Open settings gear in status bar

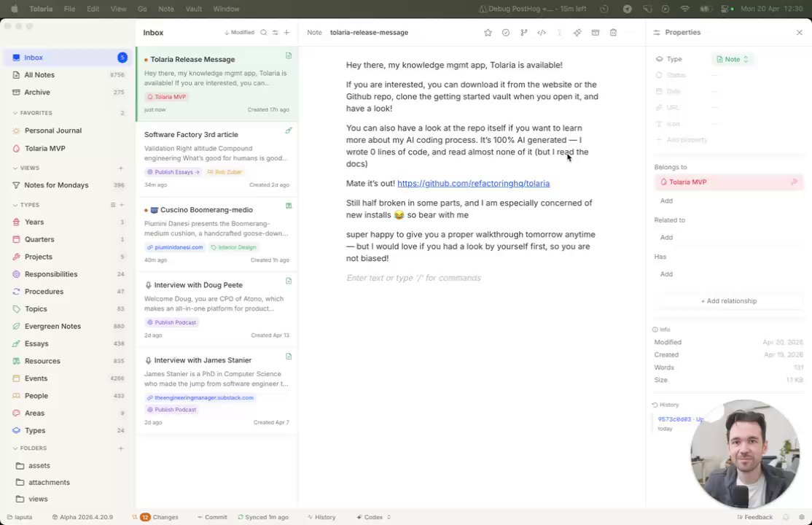click(x=802, y=517)
